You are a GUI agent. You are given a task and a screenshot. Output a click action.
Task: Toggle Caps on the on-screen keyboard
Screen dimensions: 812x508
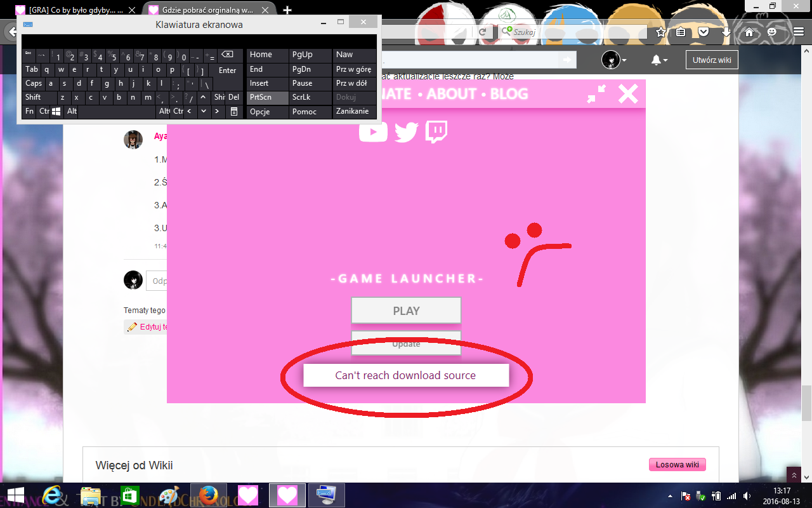pyautogui.click(x=33, y=83)
